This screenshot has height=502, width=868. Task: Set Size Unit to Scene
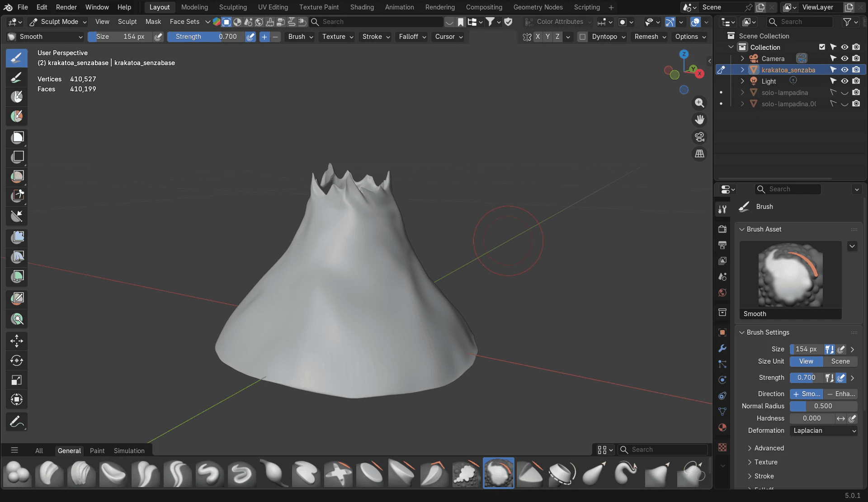840,361
